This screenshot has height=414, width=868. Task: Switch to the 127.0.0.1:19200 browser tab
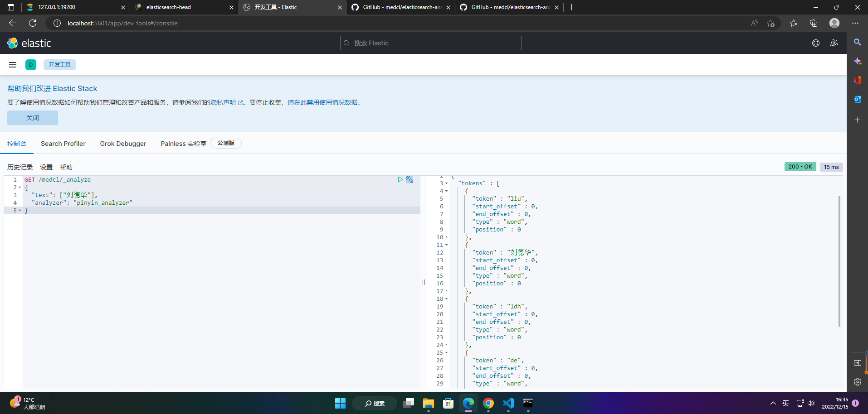[75, 7]
